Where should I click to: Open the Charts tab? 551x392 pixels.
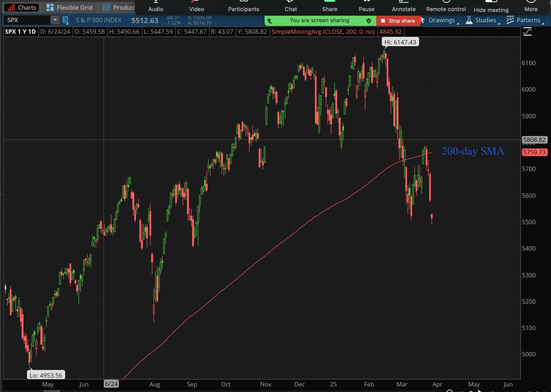[x=22, y=7]
